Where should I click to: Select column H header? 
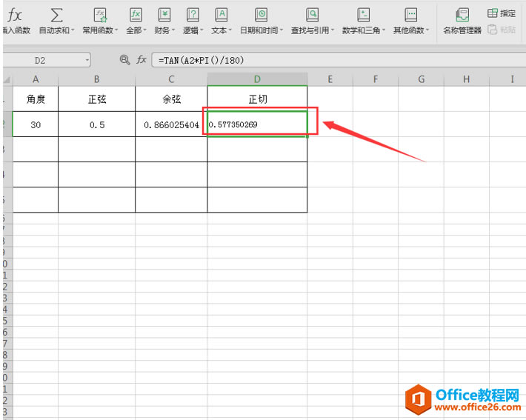467,79
